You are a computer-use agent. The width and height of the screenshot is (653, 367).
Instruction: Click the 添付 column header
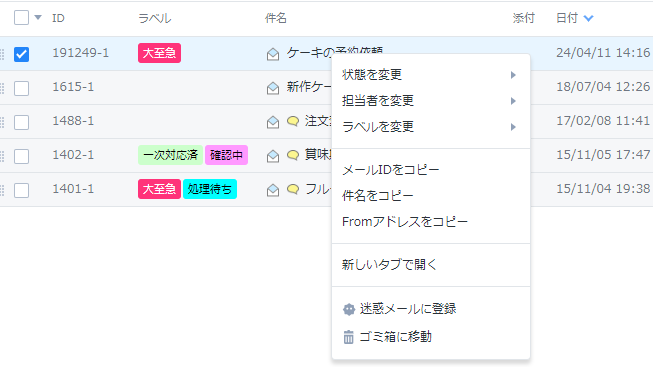tap(523, 18)
